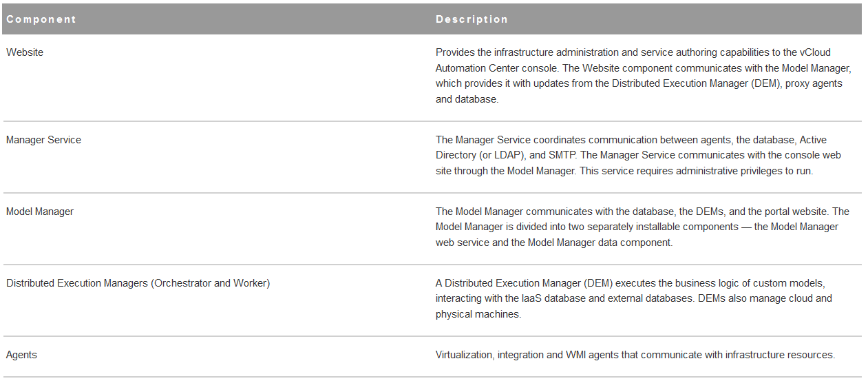The width and height of the screenshot is (868, 381).
Task: Select the Manager Service component cell
Action: coord(43,140)
